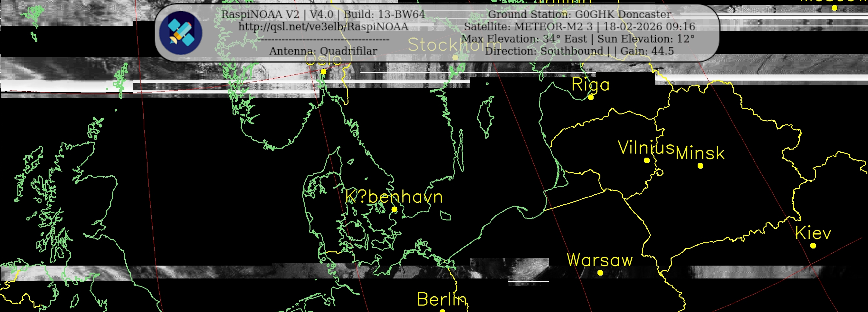The image size is (868, 312).
Task: Select the Direction Southbound gain line
Action: pos(579,51)
